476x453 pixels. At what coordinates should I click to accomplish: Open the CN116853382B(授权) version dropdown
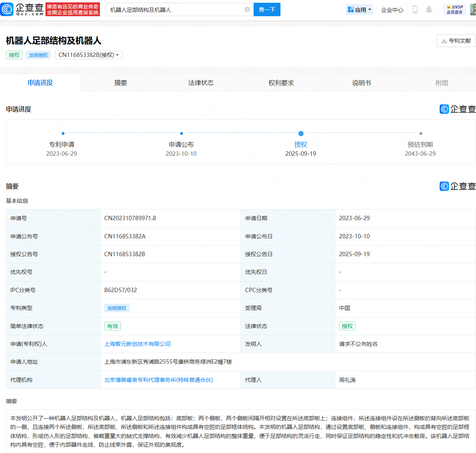click(88, 55)
